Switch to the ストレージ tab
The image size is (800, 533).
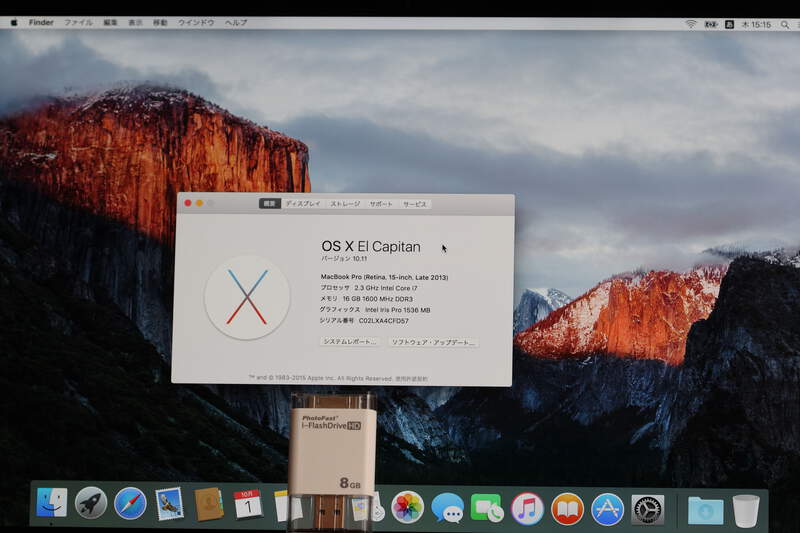346,204
